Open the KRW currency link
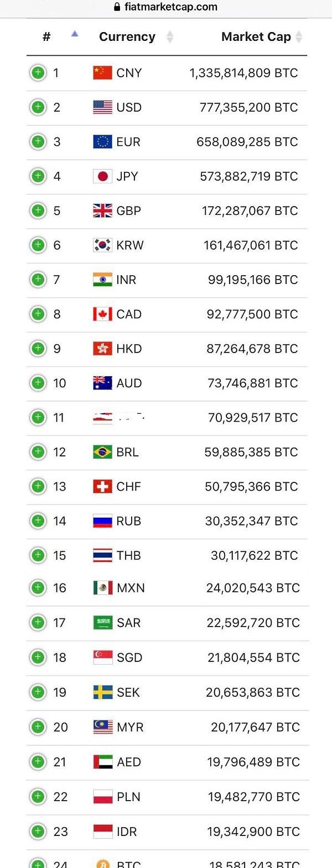Viewport: 332px width, 868px height. pos(130,245)
